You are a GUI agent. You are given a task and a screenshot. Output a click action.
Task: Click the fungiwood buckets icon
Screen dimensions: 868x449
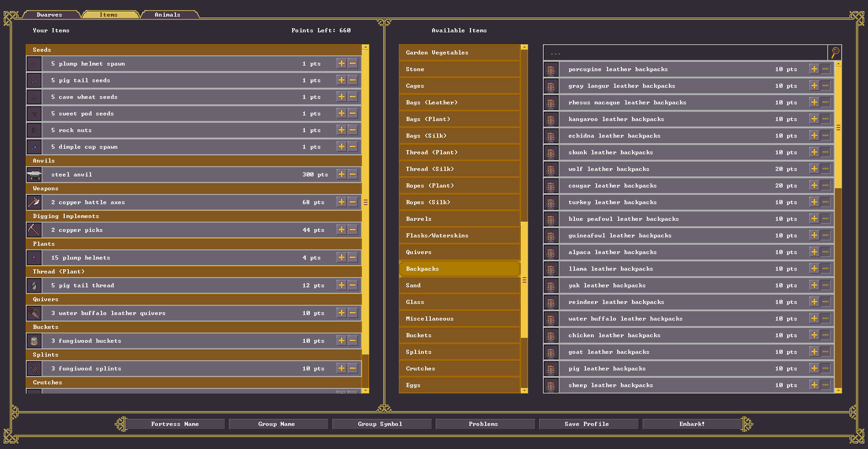[x=34, y=341]
